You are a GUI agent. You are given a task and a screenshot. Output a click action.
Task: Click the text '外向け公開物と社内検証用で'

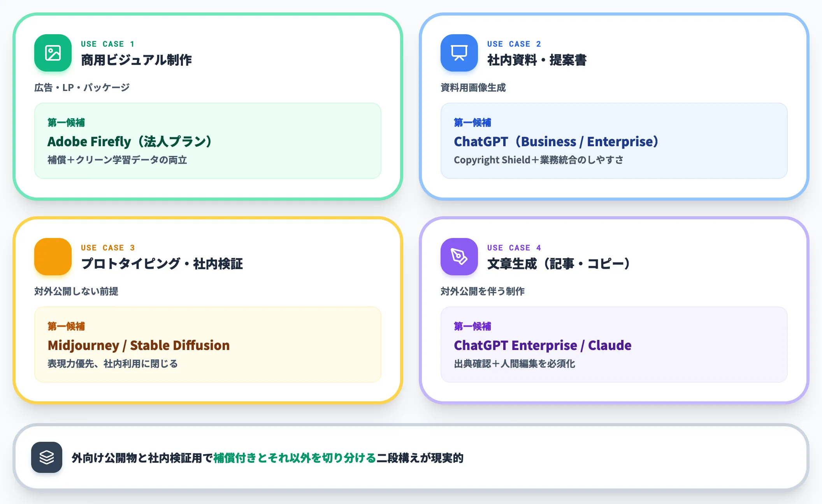pyautogui.click(x=142, y=458)
